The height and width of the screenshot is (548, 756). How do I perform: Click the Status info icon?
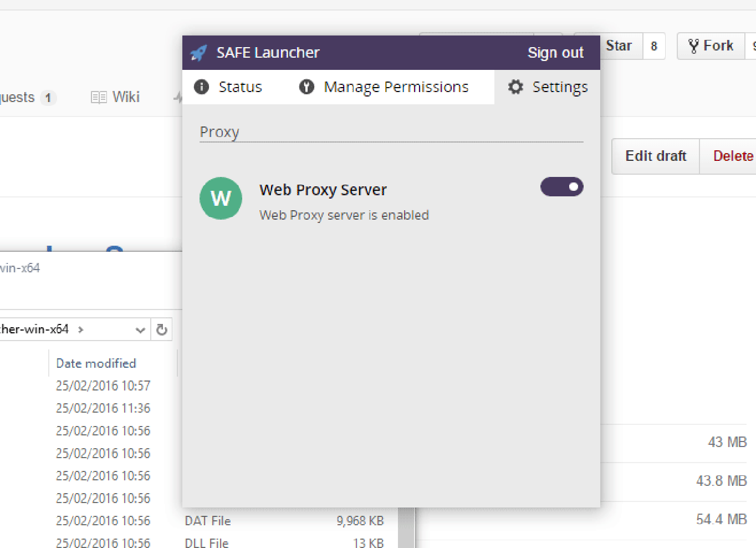201,87
